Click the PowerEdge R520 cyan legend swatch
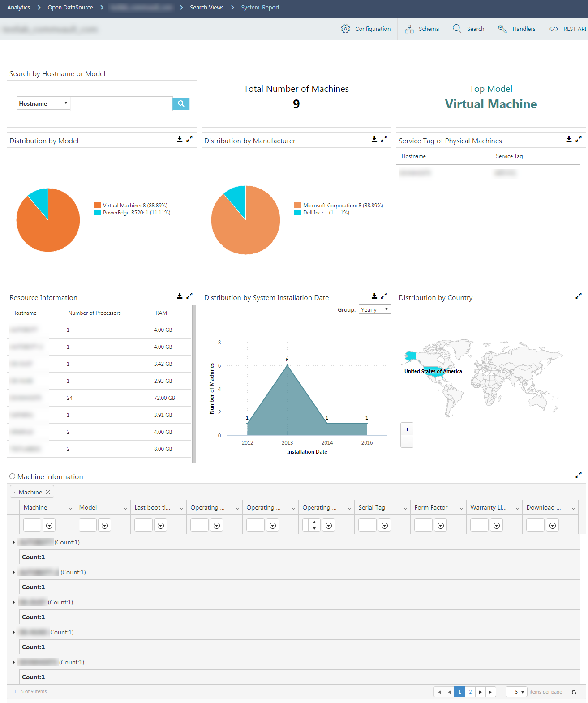The width and height of the screenshot is (588, 703). pyautogui.click(x=97, y=213)
